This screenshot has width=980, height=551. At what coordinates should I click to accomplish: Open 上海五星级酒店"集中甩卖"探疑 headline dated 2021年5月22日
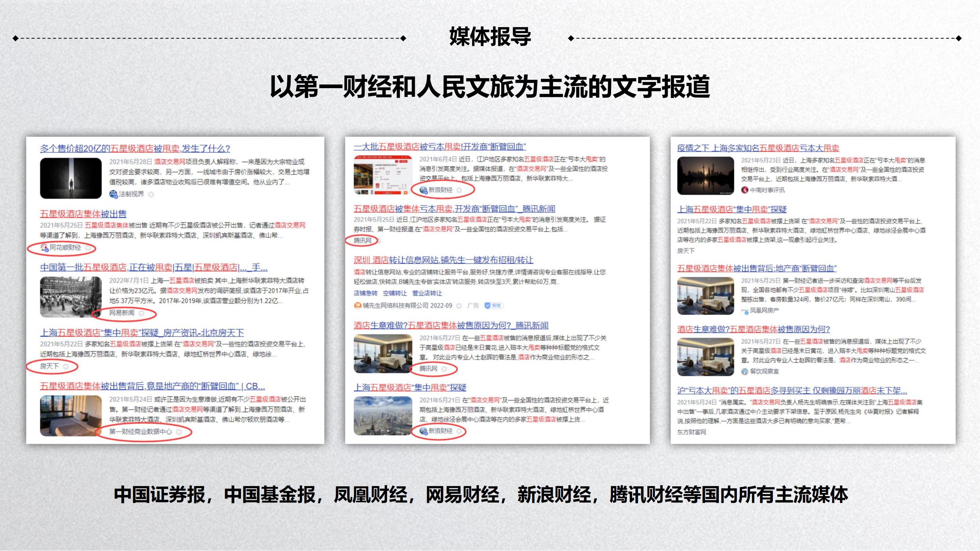click(x=732, y=209)
